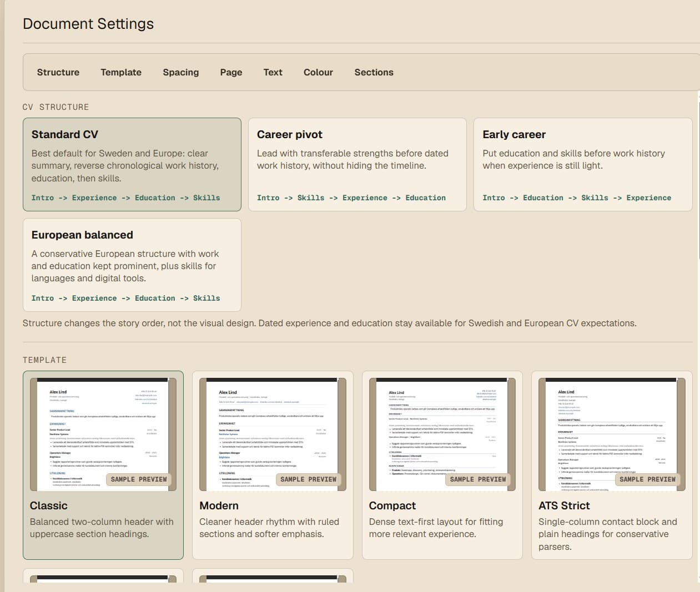This screenshot has width=700, height=592.
Task: Click the Document Settings heading
Action: tap(88, 24)
